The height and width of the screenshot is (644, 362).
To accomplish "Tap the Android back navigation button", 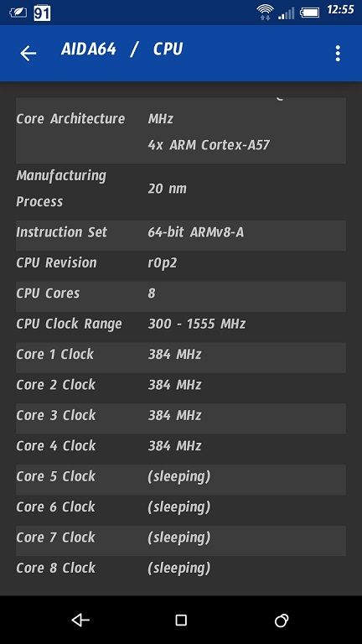I will pyautogui.click(x=80, y=620).
